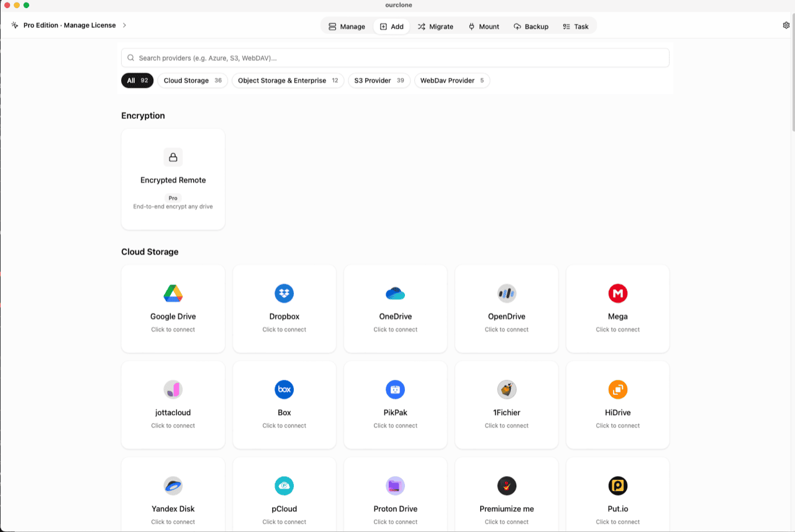Image resolution: width=795 pixels, height=532 pixels.
Task: Click the 'PikPak' label
Action: (x=396, y=413)
